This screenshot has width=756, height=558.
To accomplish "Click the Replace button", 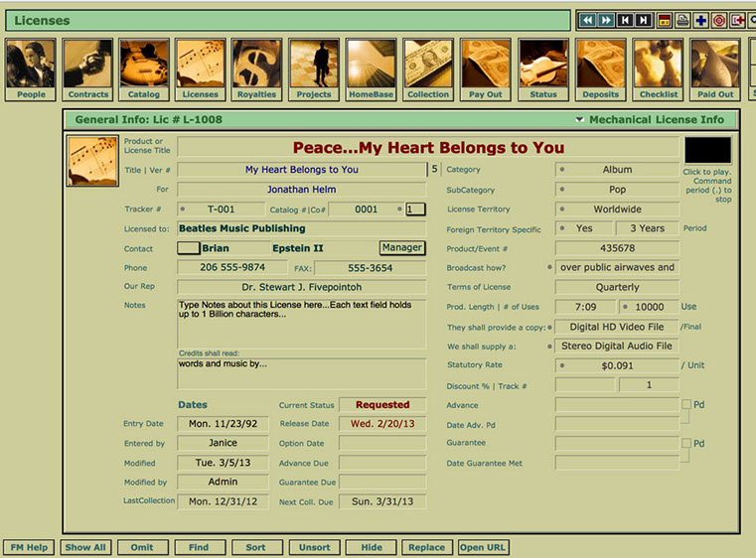I will click(427, 547).
